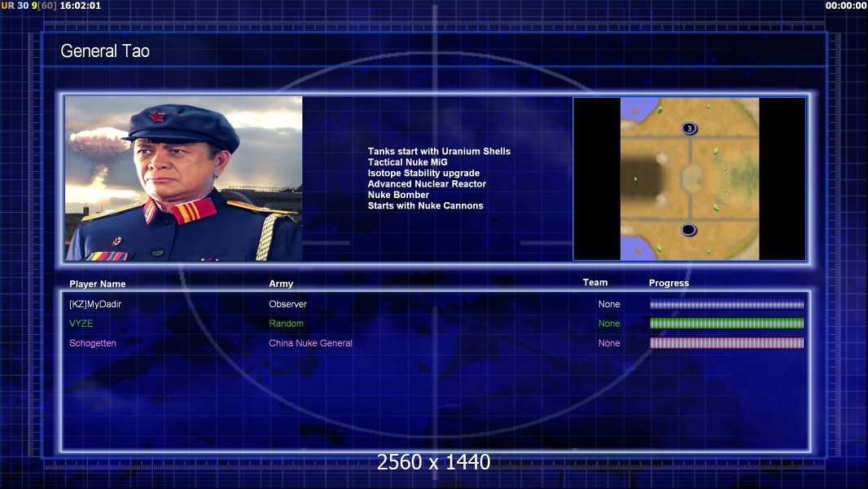
Task: Click the General Tao portrait image
Action: (184, 178)
